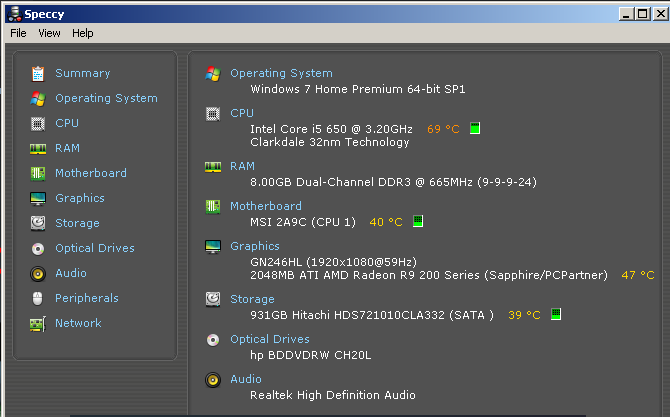This screenshot has width=670, height=417.
Task: Click the Motherboard icon in the sidebar
Action: (38, 173)
